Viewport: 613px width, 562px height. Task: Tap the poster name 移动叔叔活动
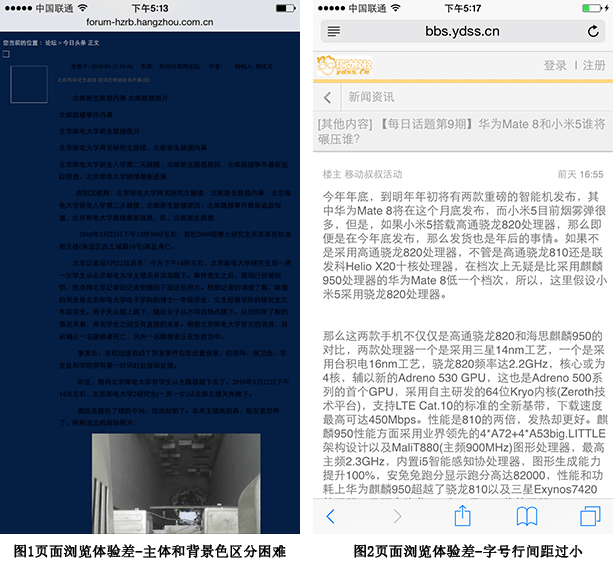point(373,174)
